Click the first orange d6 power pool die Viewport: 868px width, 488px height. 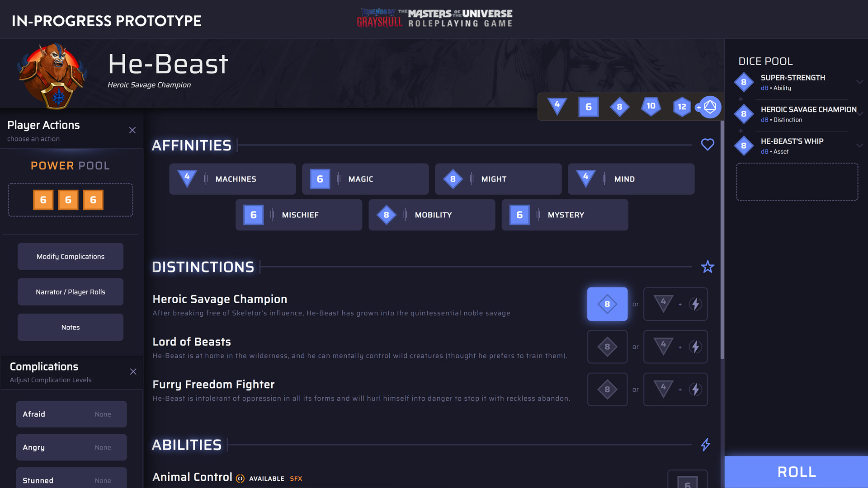point(43,200)
